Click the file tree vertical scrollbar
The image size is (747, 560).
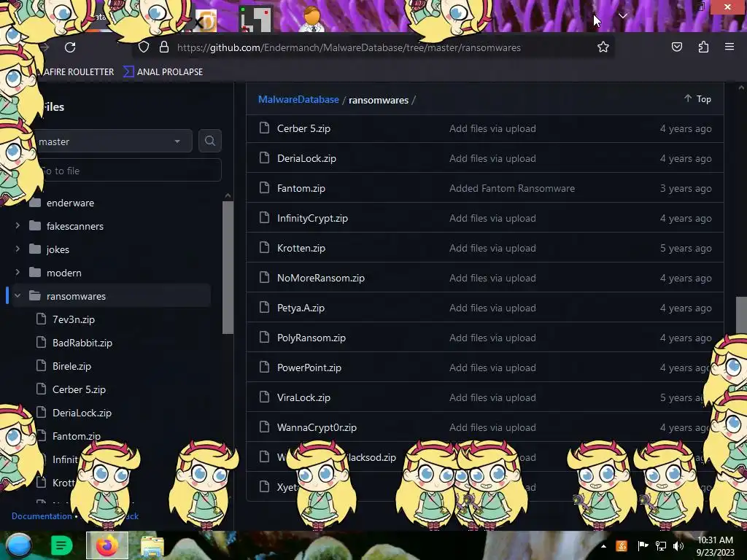[228, 267]
